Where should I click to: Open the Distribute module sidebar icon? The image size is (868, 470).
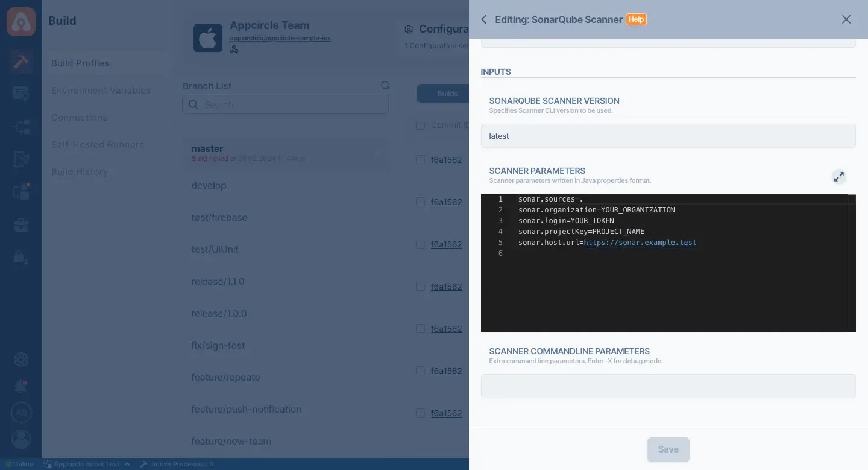[x=21, y=127]
